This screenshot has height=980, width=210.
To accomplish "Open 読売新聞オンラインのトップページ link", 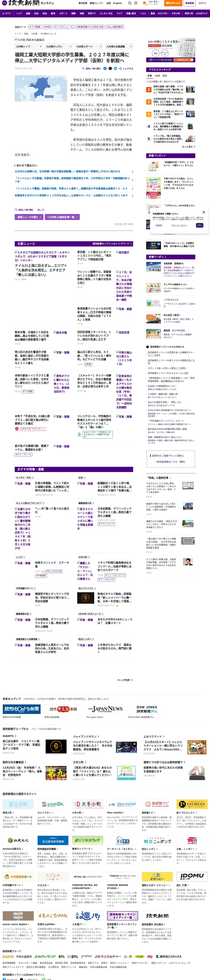I will point(112,244).
